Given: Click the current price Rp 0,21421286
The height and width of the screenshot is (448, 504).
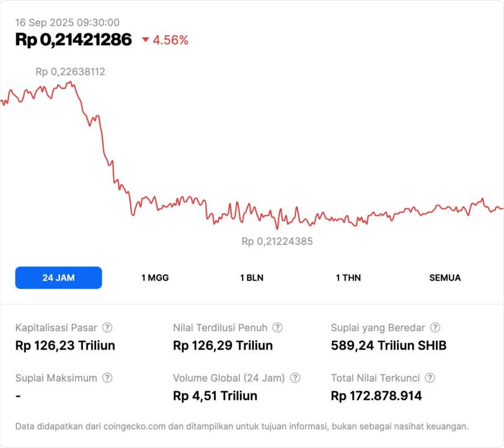Looking at the screenshot, I should tap(73, 39).
